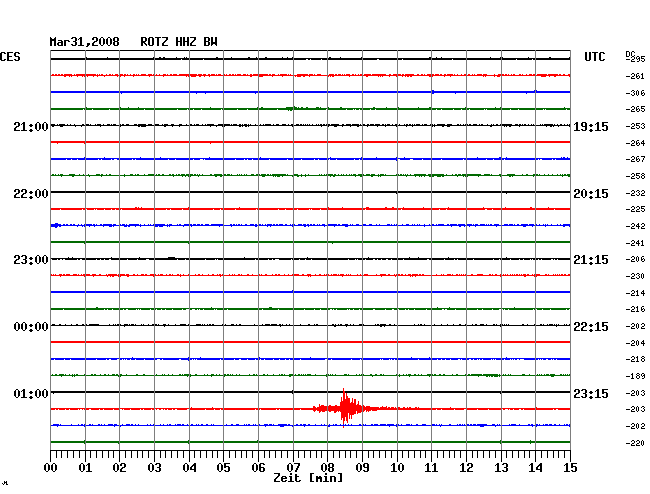Click minute tick label 03 on the axis
This screenshot has width=650, height=494.
point(154,468)
